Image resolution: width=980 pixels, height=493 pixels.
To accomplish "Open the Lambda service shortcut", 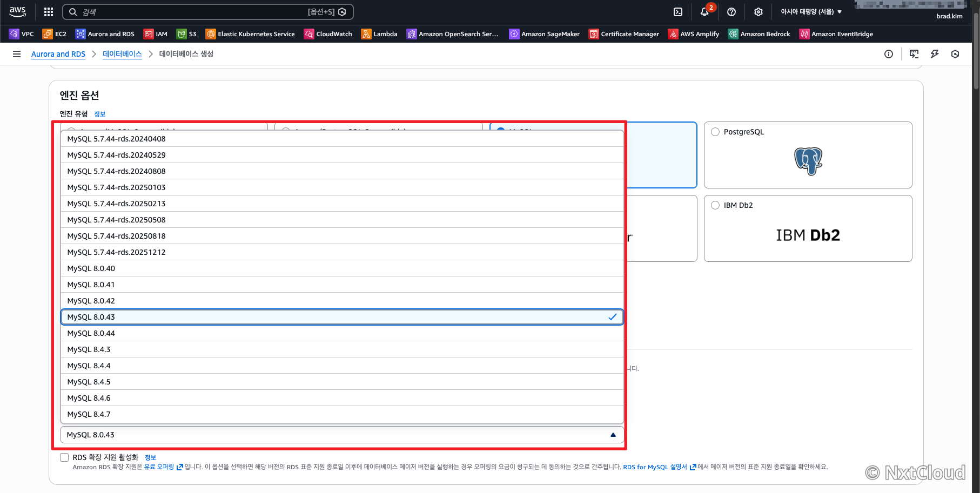I will tap(379, 34).
